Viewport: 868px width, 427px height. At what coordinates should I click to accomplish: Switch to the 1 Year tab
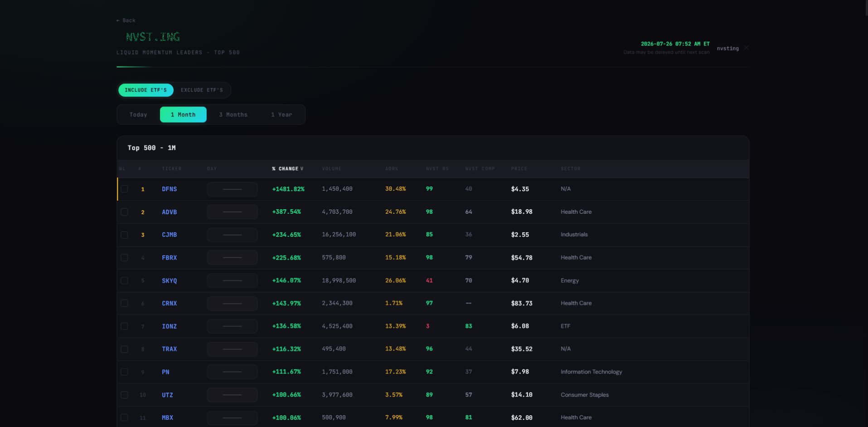281,115
